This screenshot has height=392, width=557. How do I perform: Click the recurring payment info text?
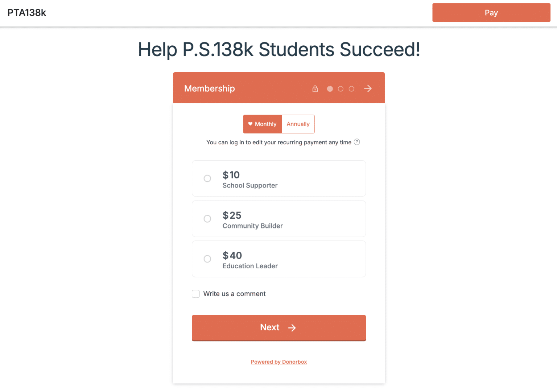(x=278, y=142)
